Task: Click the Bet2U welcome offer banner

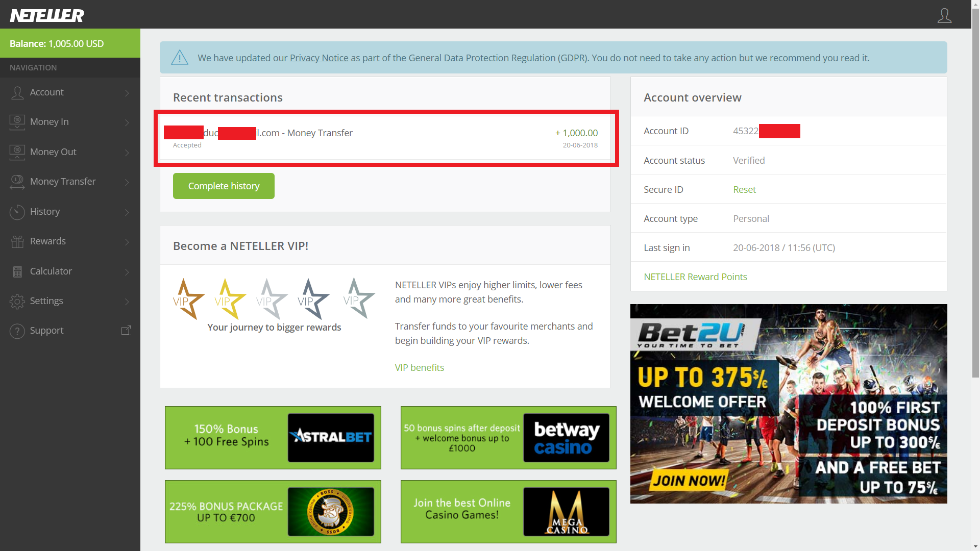Action: pos(789,404)
